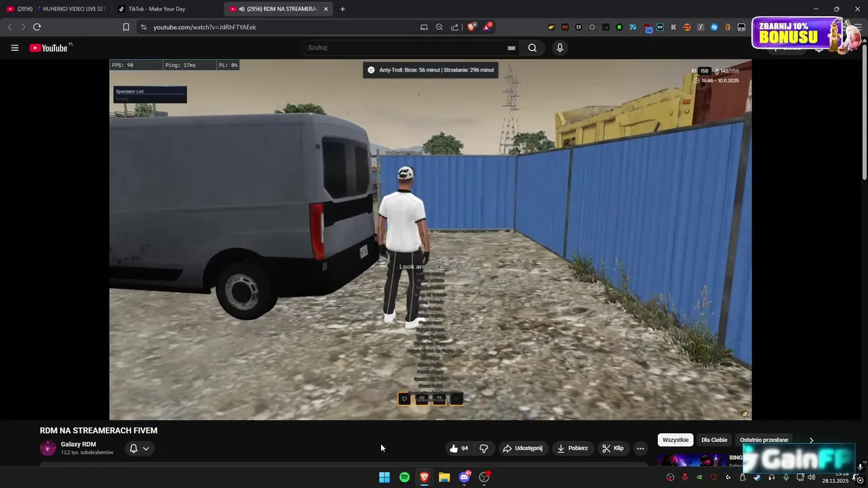This screenshot has height=488, width=868.
Task: Start voice search with the microphone
Action: [559, 48]
